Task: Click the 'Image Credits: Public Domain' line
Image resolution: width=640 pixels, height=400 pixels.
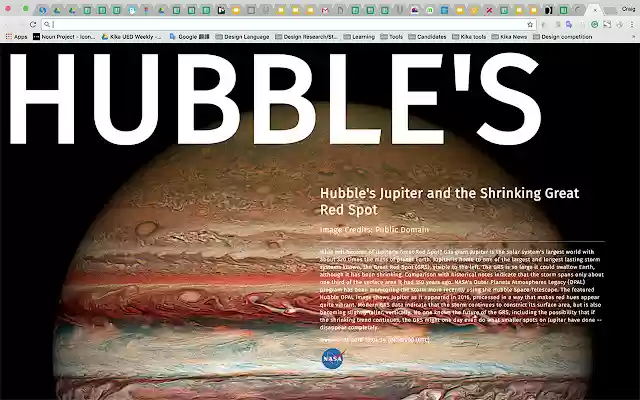Action: pos(374,230)
